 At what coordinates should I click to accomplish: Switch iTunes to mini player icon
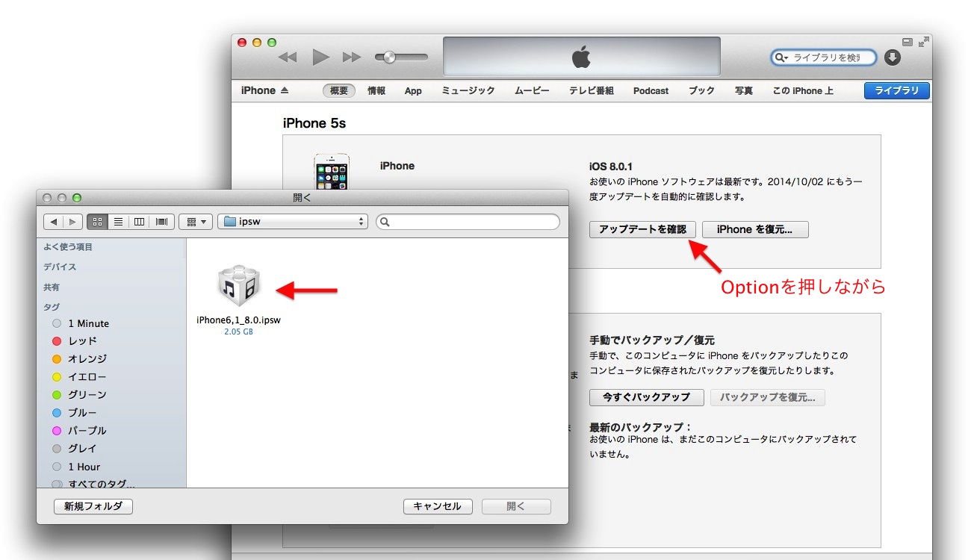click(x=908, y=42)
